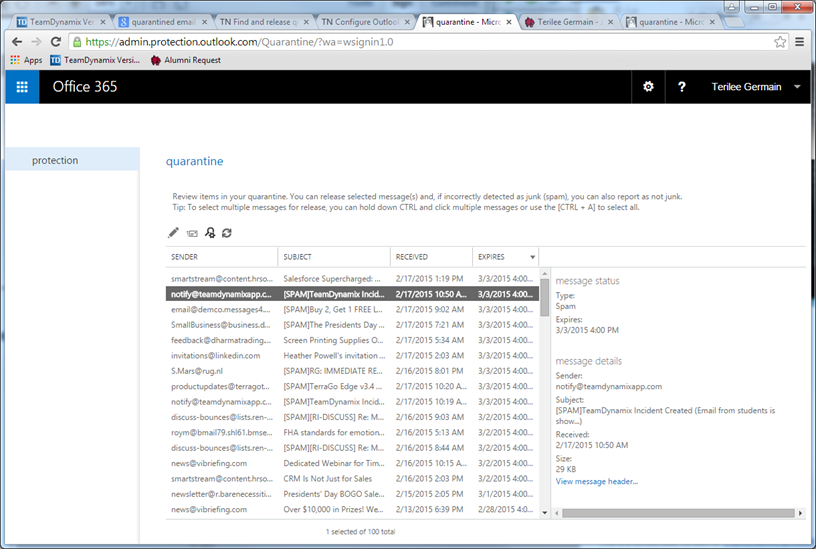Viewport: 816px width, 549px height.
Task: Select the email@demco.messages4 message row
Action: pos(352,310)
